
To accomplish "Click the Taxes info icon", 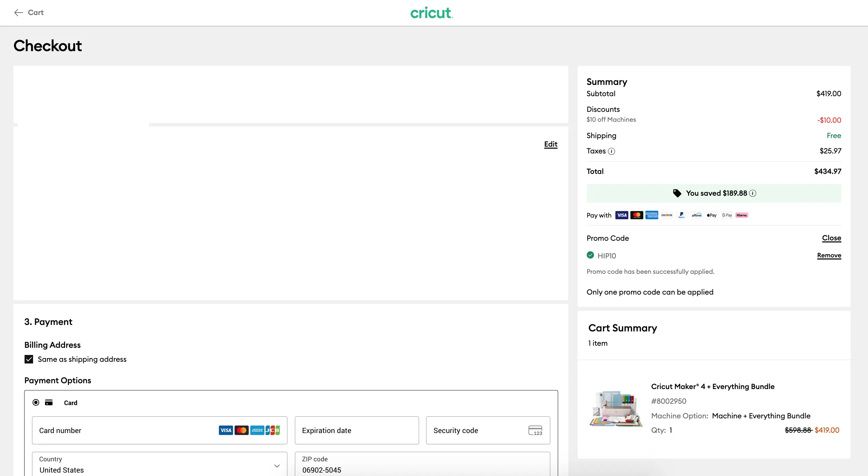I will click(612, 151).
